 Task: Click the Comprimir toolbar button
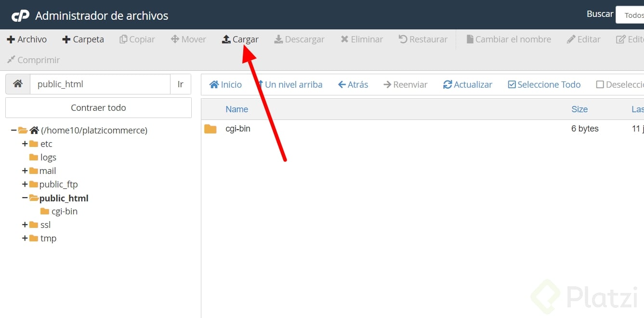pos(33,60)
